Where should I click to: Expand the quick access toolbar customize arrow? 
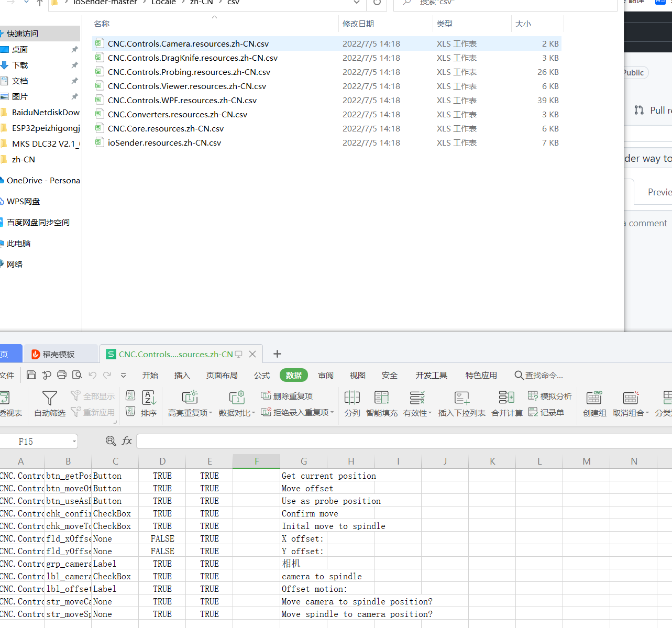click(x=124, y=375)
